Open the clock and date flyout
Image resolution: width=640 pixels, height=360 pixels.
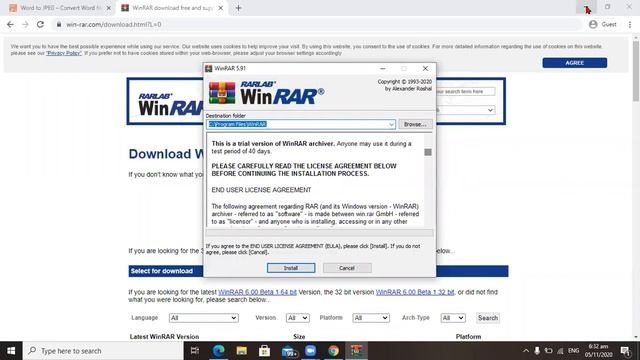[598, 351]
